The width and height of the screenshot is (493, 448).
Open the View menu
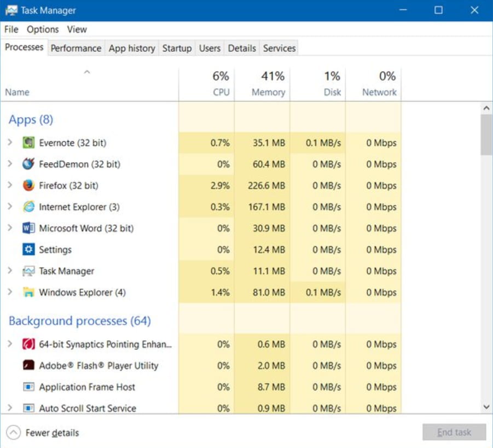[x=77, y=29]
